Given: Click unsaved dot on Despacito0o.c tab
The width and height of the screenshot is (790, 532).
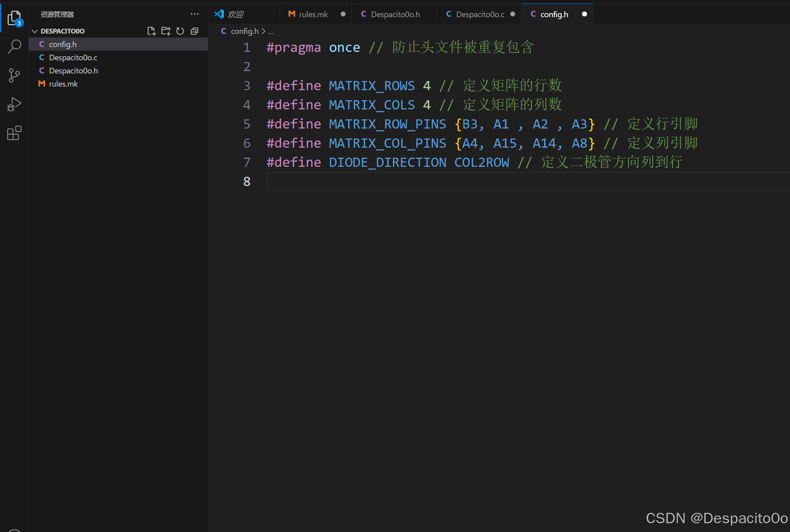Looking at the screenshot, I should (x=513, y=14).
